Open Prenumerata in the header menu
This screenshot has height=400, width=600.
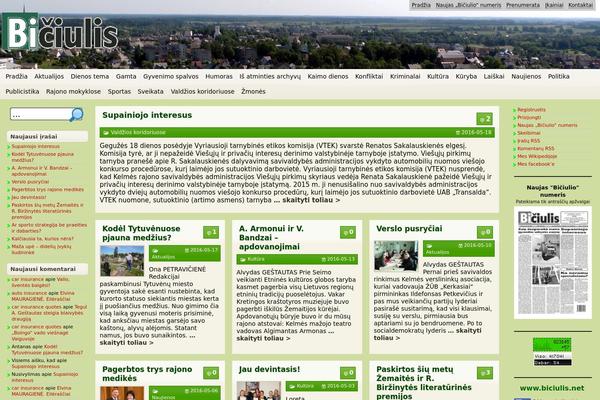(523, 5)
